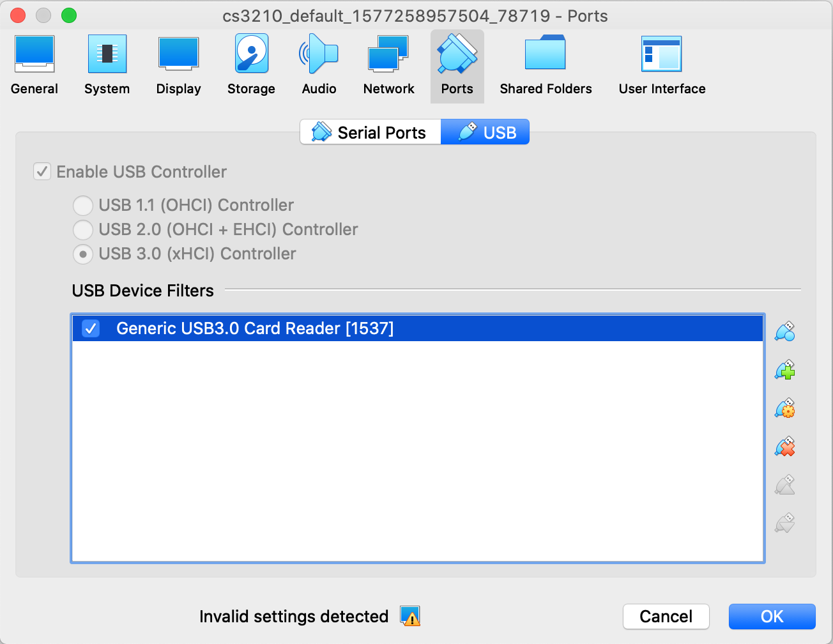Viewport: 833px width, 644px height.
Task: Open the Audio settings page
Action: [319, 64]
